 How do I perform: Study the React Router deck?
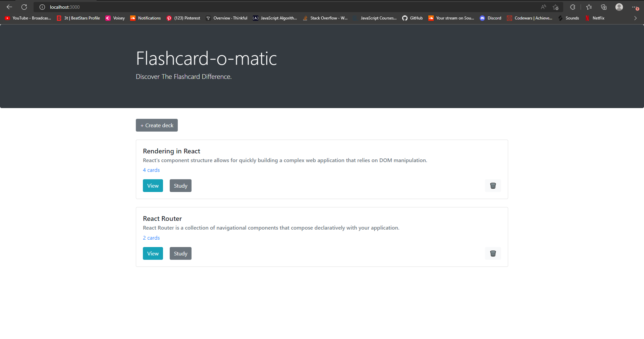coord(180,253)
